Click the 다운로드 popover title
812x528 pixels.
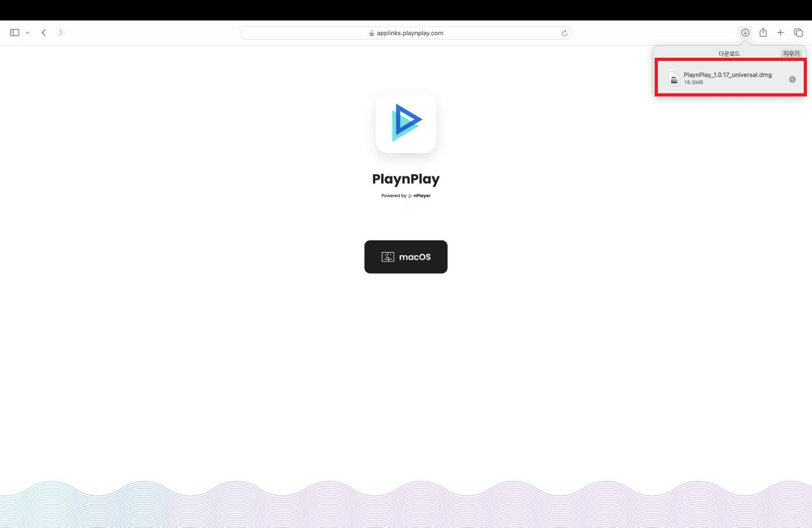[x=729, y=54]
